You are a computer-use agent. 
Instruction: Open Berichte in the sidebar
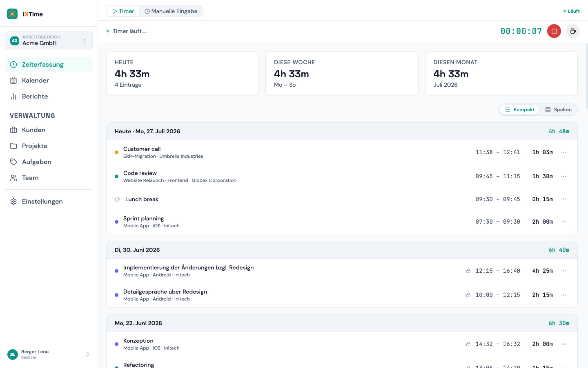tap(49, 96)
